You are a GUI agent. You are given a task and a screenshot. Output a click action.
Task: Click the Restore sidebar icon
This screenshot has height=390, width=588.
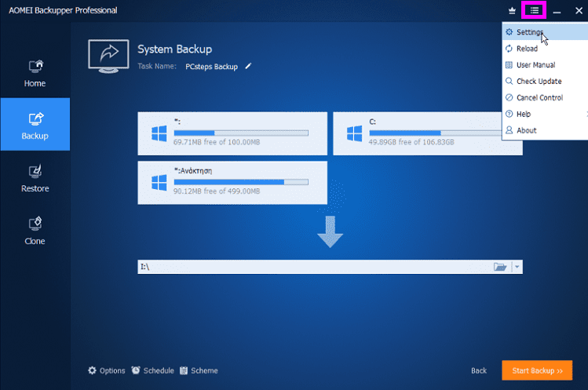[x=35, y=171]
